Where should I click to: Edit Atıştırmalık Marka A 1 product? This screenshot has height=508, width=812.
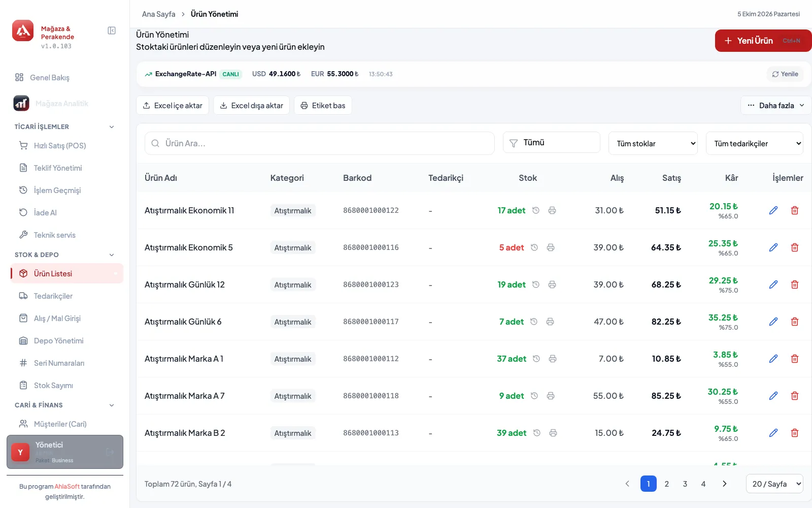click(773, 359)
